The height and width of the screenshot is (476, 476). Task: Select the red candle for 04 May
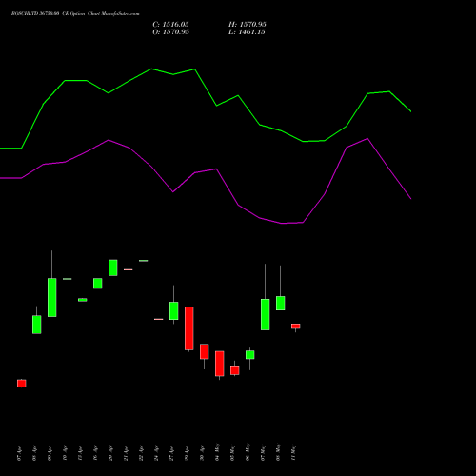point(220,364)
